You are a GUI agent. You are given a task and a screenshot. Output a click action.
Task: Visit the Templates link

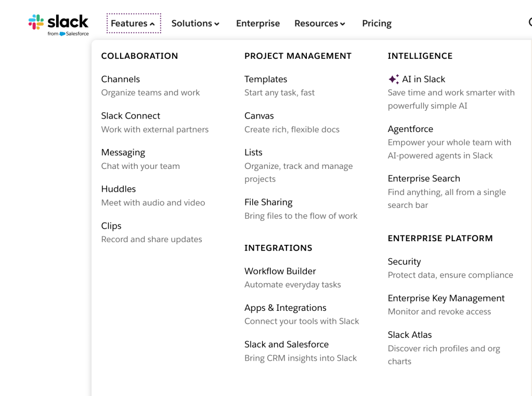(266, 79)
